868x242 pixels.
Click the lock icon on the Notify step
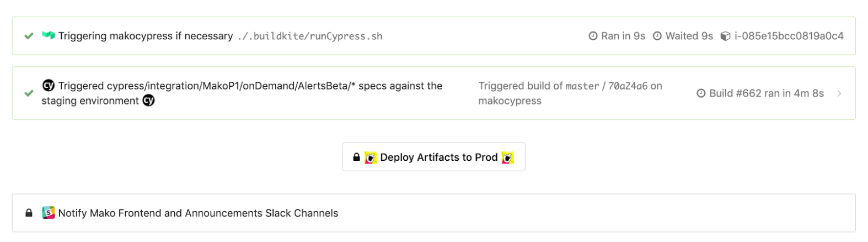coord(29,213)
